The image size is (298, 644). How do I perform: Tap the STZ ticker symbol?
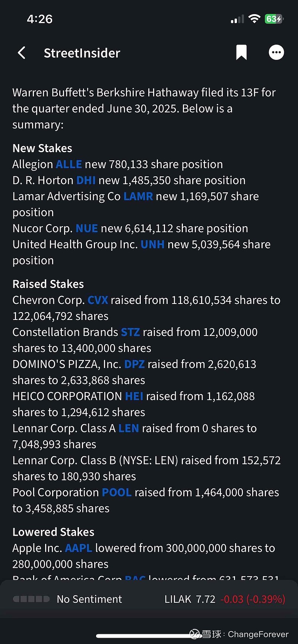tap(130, 332)
